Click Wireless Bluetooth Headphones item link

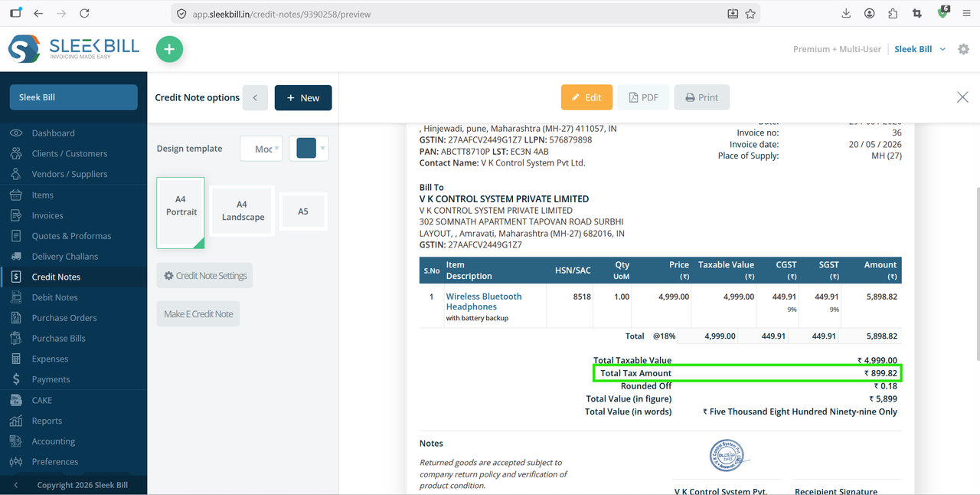pos(484,302)
